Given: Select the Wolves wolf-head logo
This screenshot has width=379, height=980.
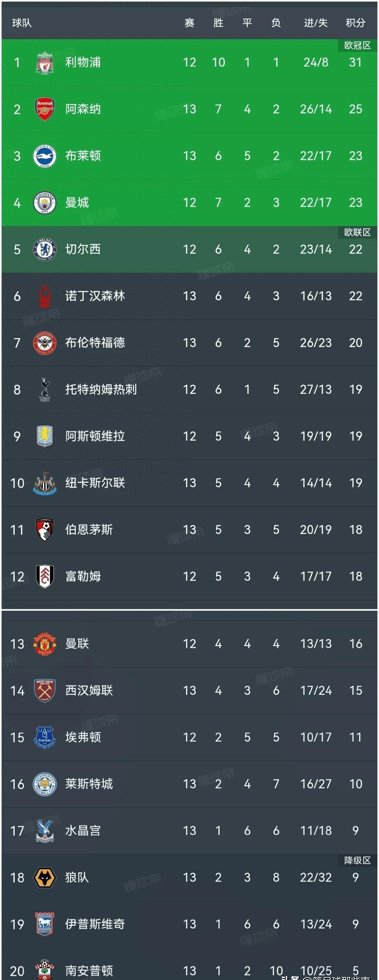Looking at the screenshot, I should click(x=45, y=877).
